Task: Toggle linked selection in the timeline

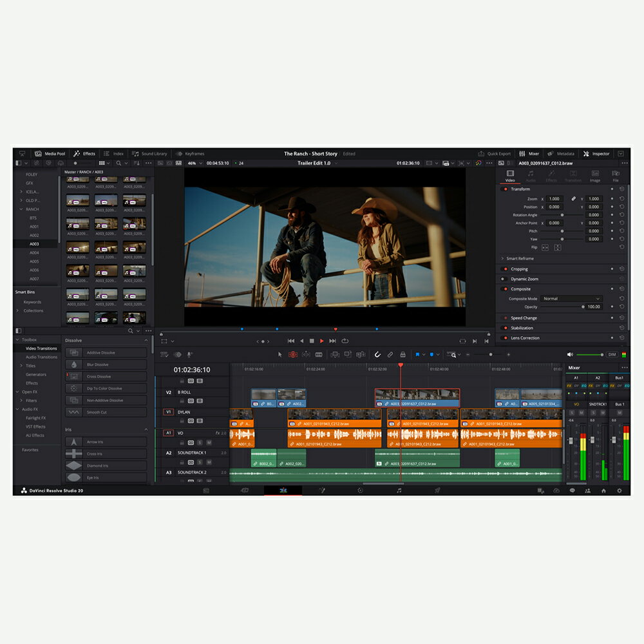Action: click(x=390, y=355)
